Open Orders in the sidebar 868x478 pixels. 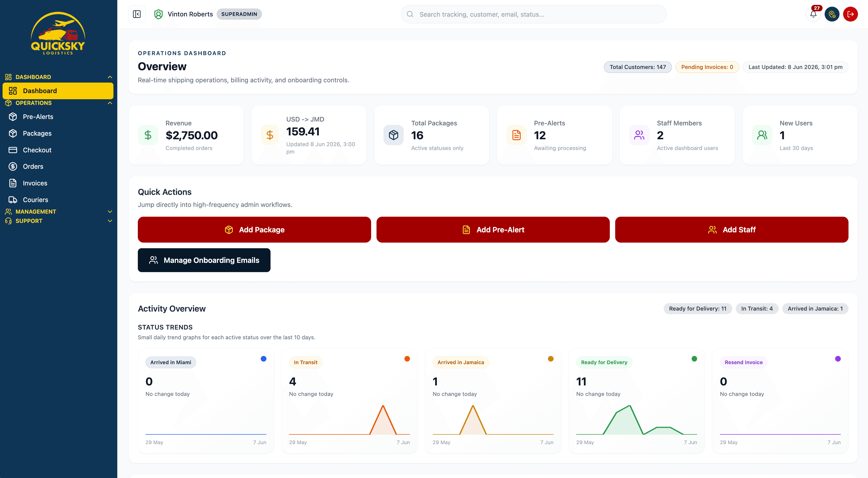tap(58, 167)
